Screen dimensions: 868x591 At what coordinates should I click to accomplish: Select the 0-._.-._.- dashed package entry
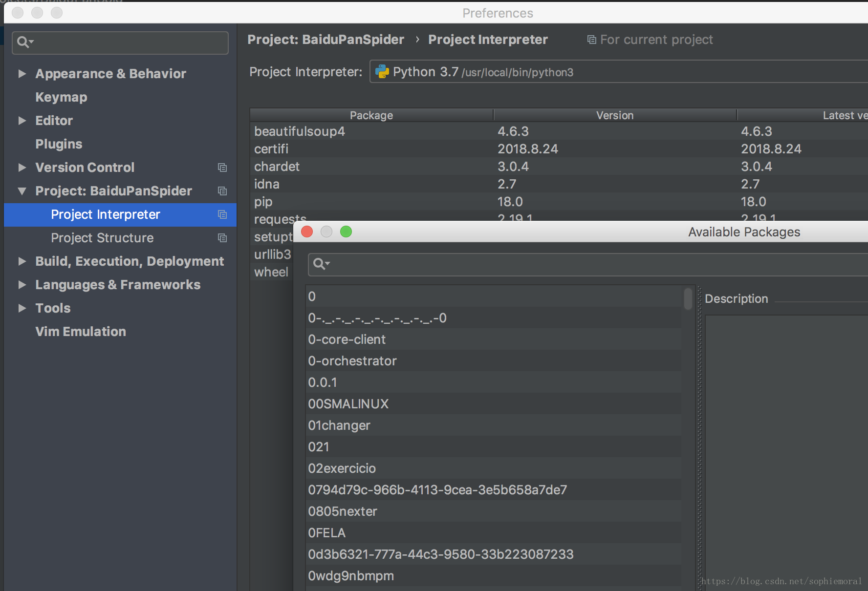(x=494, y=318)
